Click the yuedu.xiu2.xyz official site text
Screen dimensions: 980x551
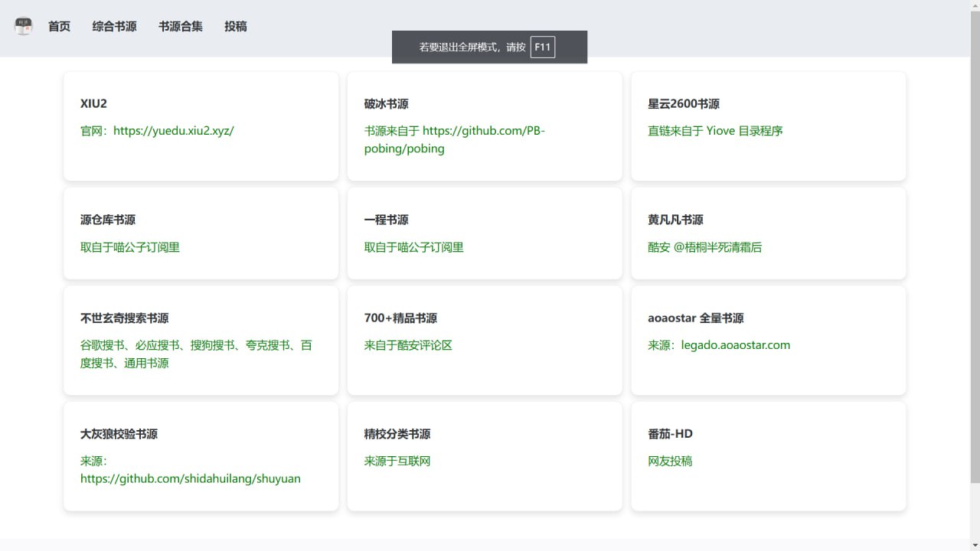[x=157, y=131]
